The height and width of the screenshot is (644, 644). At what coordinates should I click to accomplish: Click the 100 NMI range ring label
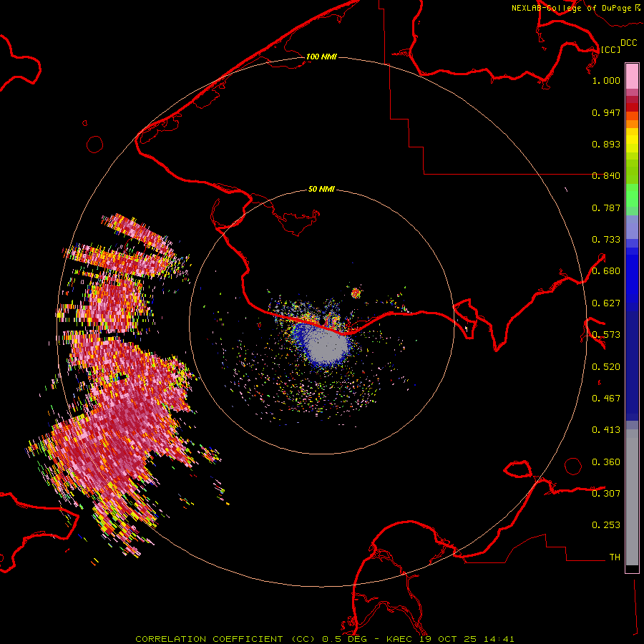coord(321,57)
